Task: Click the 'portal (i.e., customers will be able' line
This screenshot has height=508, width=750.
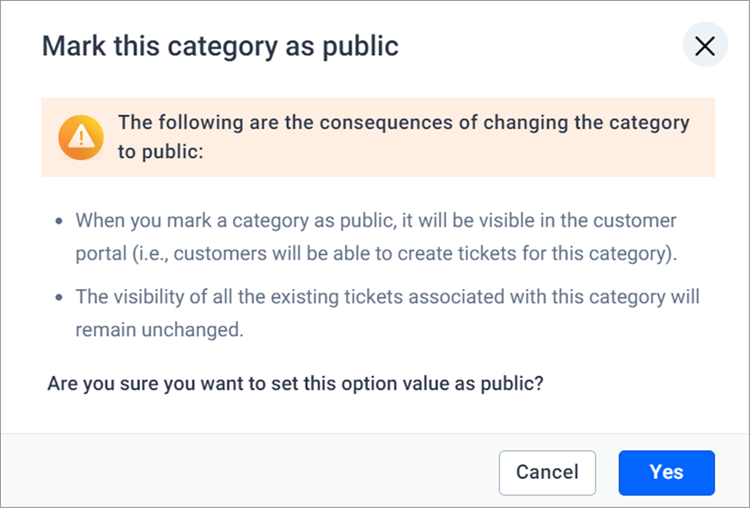Action: (x=376, y=254)
